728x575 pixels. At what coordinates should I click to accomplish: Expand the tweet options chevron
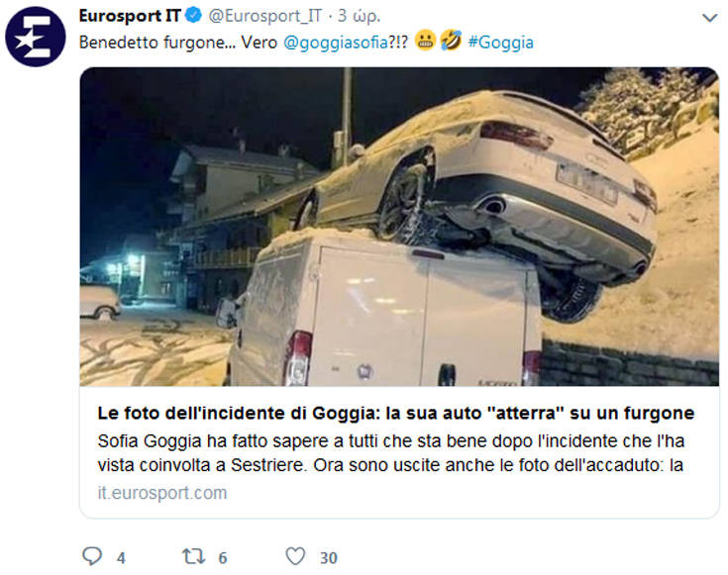(710, 18)
